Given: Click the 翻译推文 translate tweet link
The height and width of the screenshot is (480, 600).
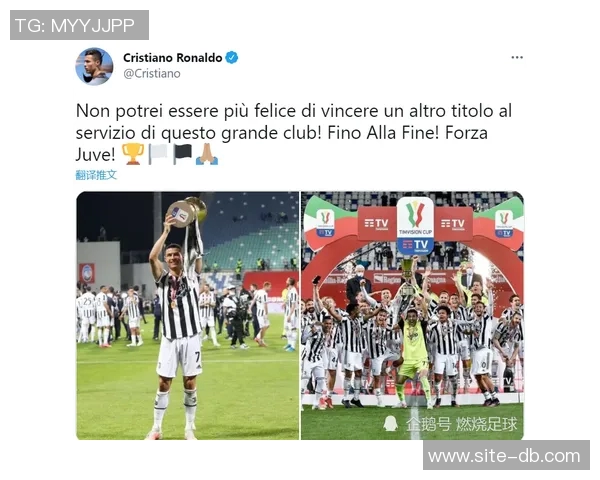Looking at the screenshot, I should (96, 175).
